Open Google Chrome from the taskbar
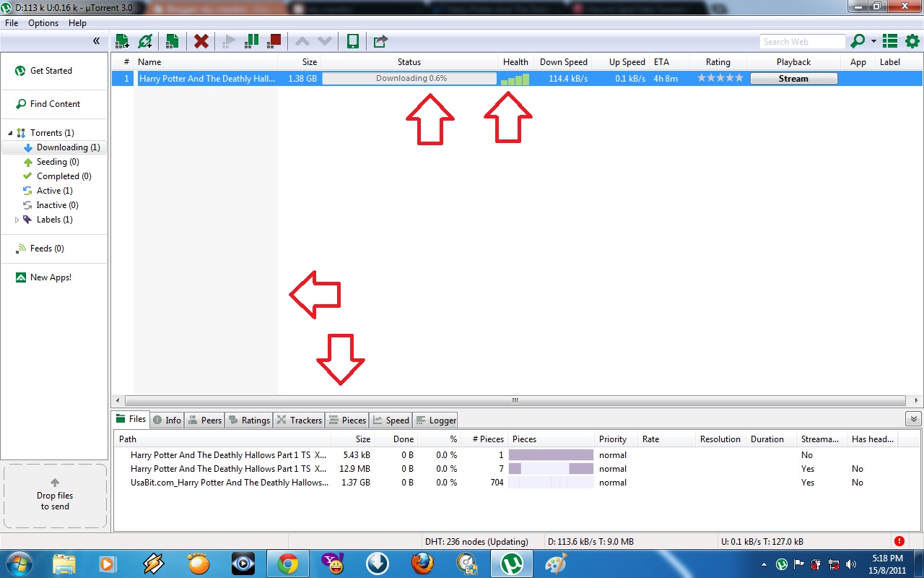The image size is (924, 578). [x=288, y=564]
